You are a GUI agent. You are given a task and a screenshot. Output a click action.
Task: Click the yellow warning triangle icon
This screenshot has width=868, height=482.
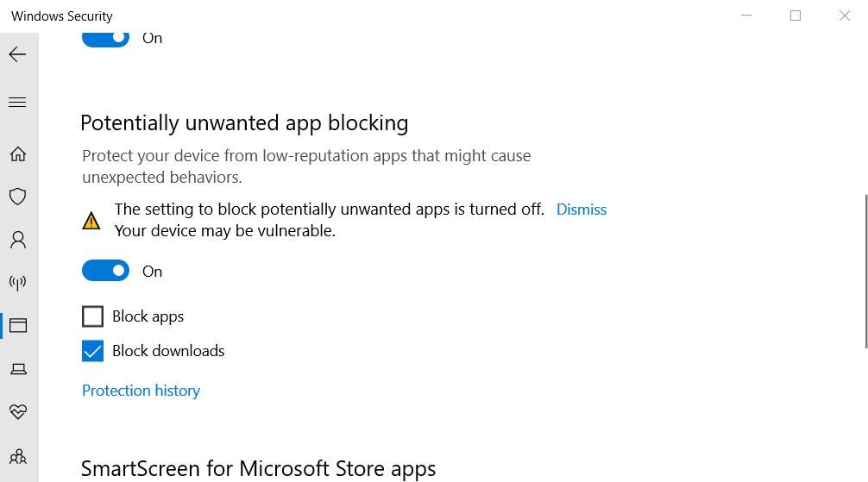tap(91, 221)
